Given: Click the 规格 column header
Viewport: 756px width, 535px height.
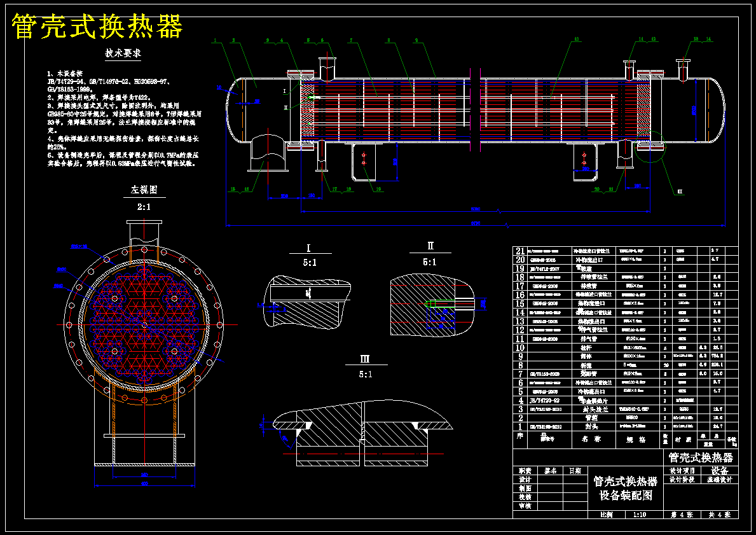Looking at the screenshot, I should coord(635,440).
